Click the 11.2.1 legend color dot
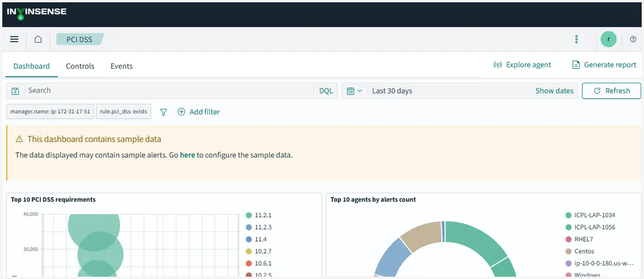 [x=248, y=215]
